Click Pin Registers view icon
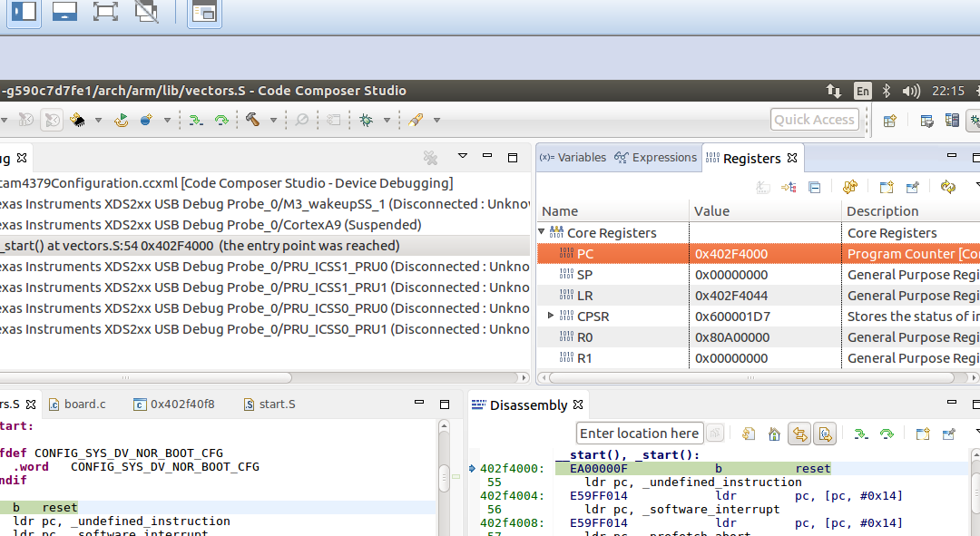980x536 pixels. tap(912, 187)
